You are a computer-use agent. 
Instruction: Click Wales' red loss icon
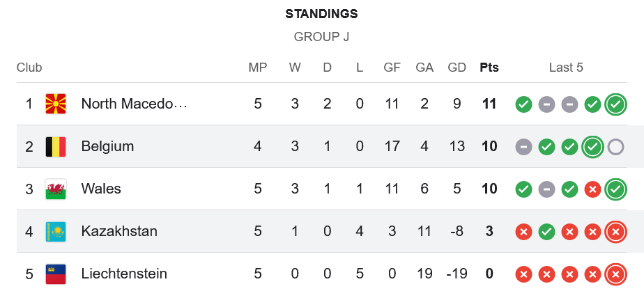pyautogui.click(x=592, y=189)
